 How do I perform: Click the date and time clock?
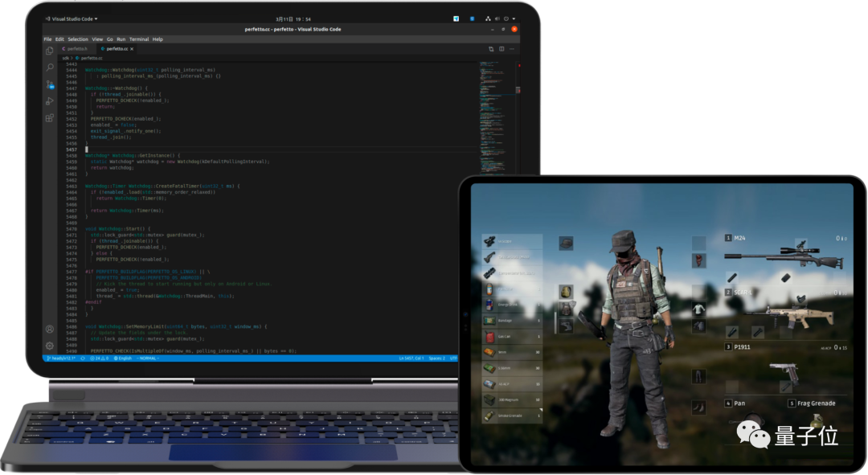(293, 18)
